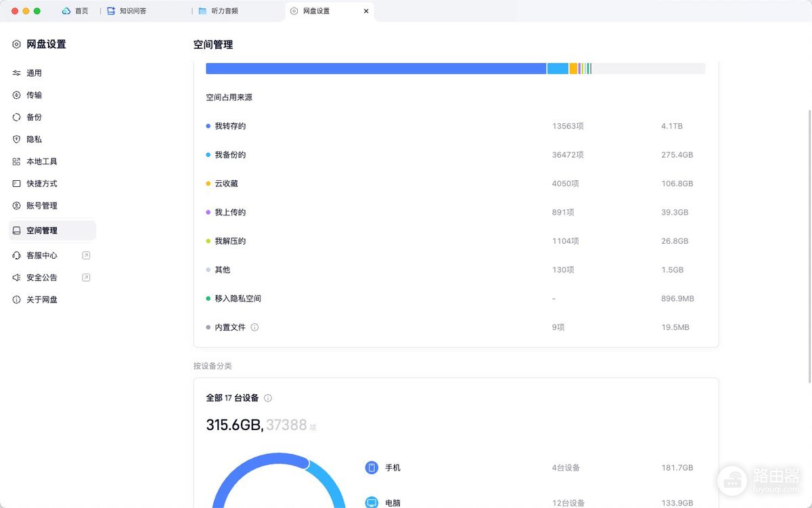Click the gear icon on 网盘设置 tab
Screen dimensions: 812x508
click(294, 11)
